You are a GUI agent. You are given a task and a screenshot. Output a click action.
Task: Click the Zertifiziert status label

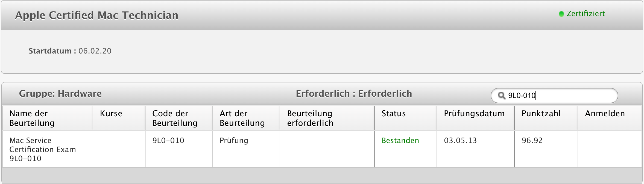click(586, 14)
